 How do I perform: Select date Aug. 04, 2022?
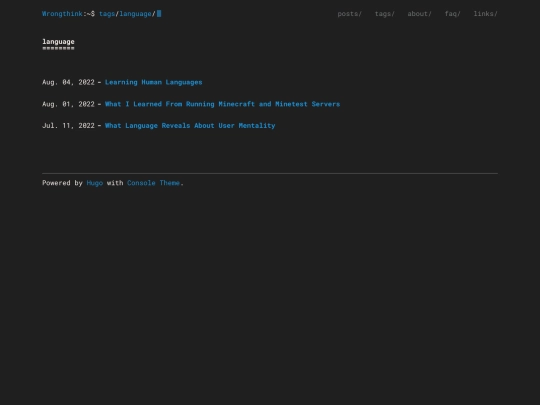[68, 82]
